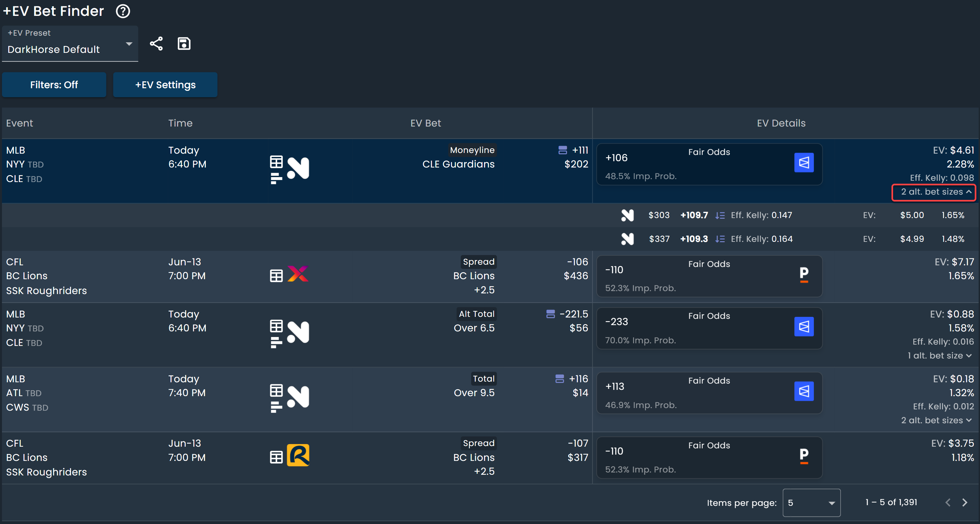Click the stacked layers icon beside -221.5 odds
The image size is (980, 524).
point(550,314)
